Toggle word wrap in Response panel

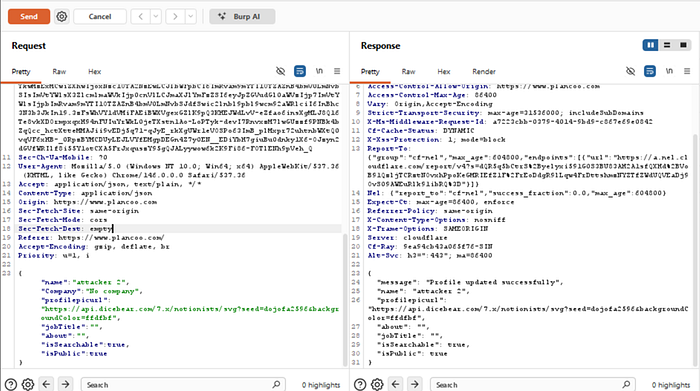(x=650, y=71)
